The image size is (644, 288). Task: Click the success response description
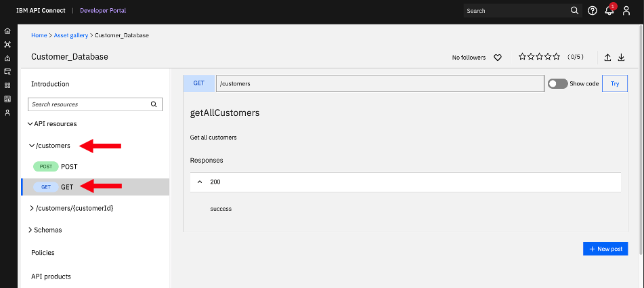(x=221, y=209)
